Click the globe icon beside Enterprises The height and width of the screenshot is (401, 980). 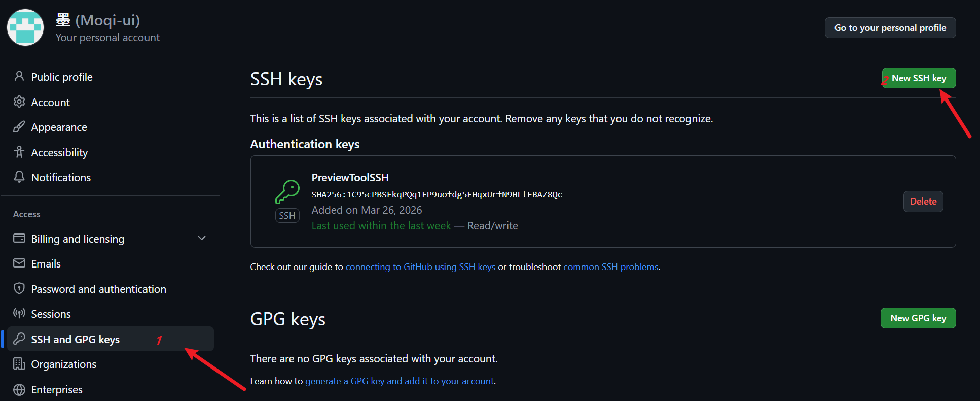19,389
